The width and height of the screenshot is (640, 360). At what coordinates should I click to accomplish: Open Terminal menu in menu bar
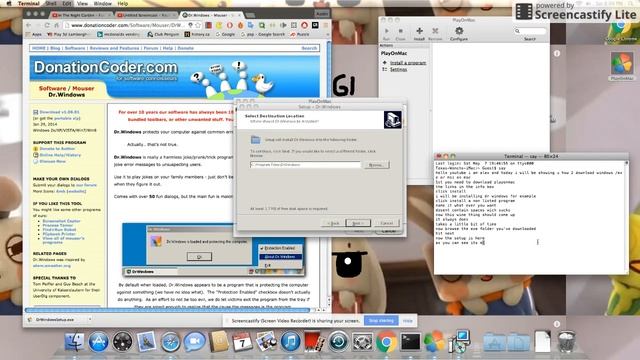click(29, 3)
